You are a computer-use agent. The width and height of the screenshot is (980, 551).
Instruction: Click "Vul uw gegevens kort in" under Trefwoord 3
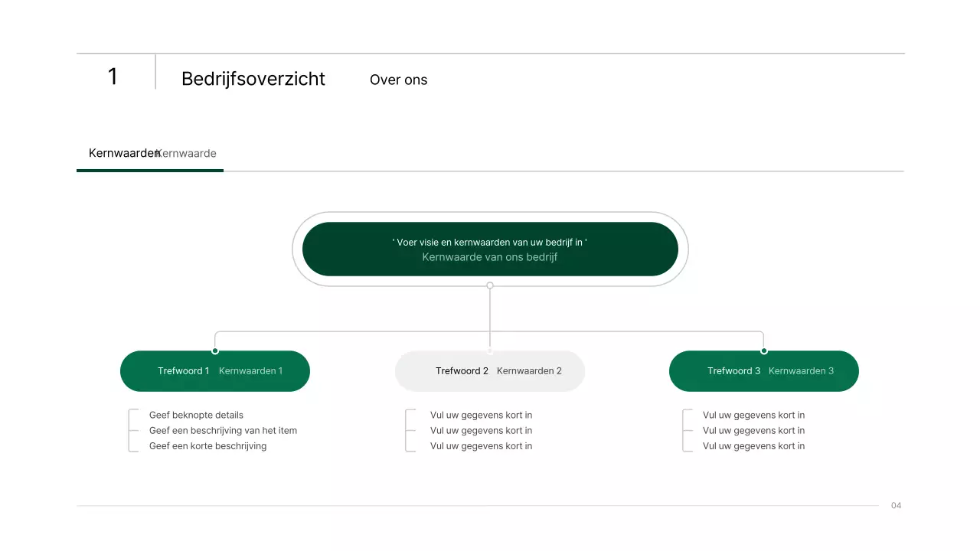[753, 415]
